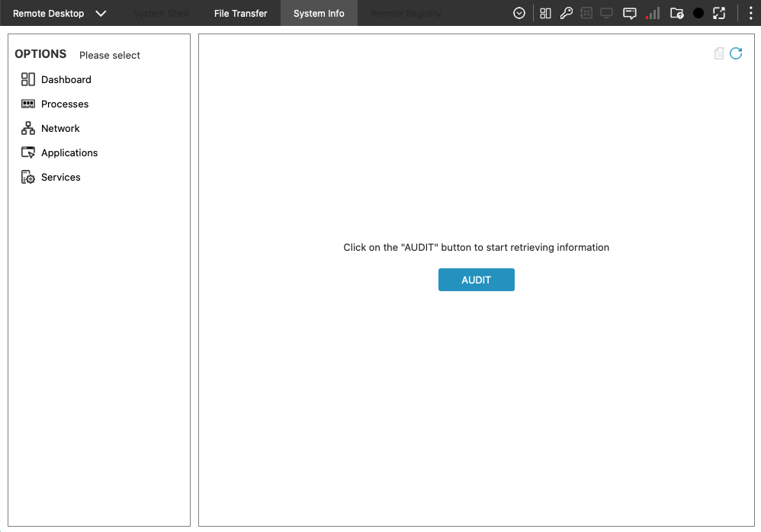Switch to the Remote Desktop tab
Viewport: 761px width, 532px height.
[x=49, y=14]
